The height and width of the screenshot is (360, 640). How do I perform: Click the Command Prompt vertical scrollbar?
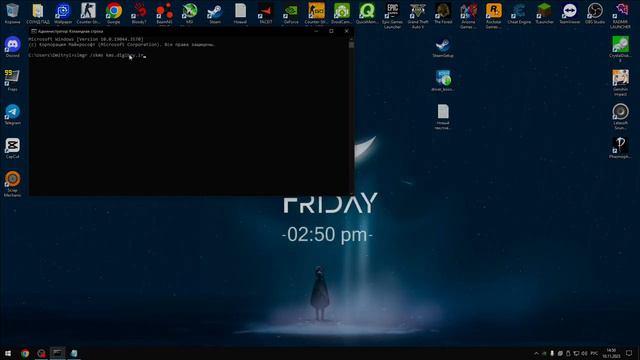click(x=351, y=116)
